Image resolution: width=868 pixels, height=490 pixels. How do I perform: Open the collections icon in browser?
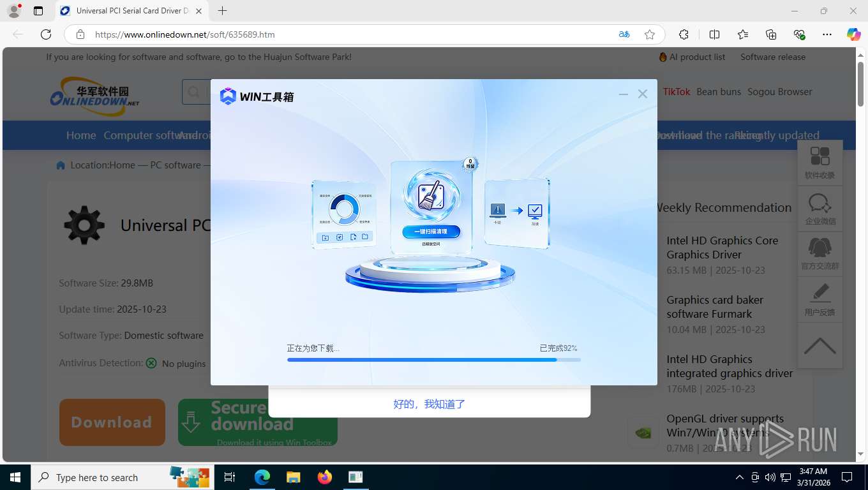point(771,34)
